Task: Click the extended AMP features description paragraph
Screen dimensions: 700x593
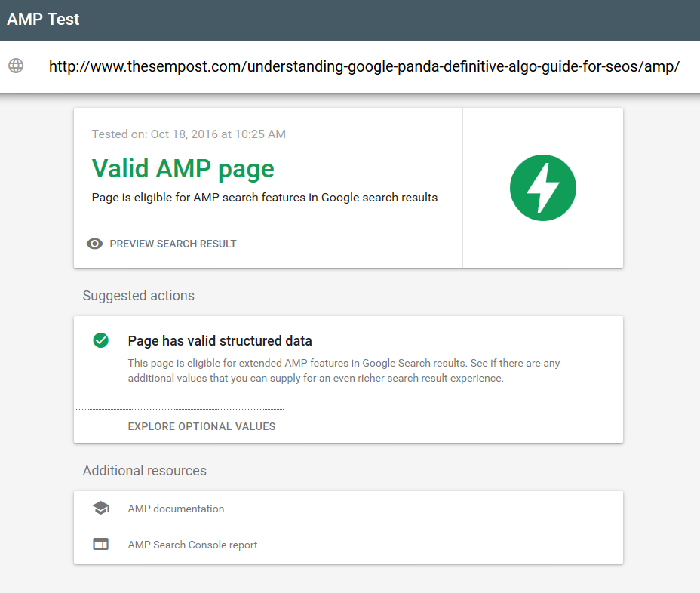Action: [x=343, y=370]
